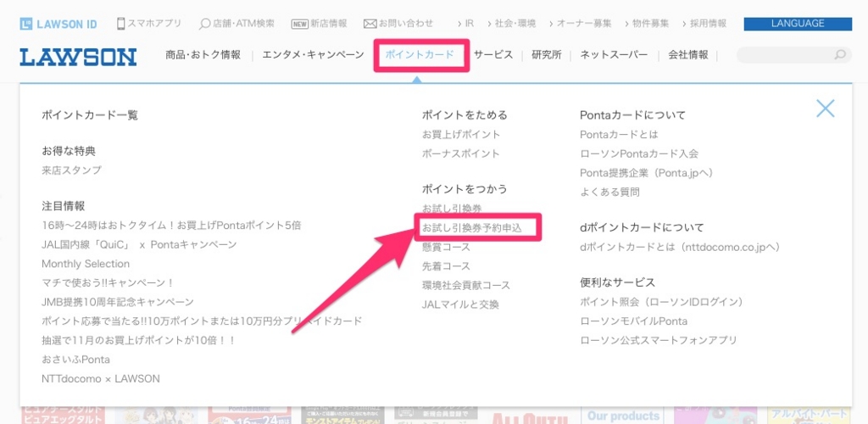Close the mega menu with X
Image resolution: width=868 pixels, height=424 pixels.
[825, 108]
